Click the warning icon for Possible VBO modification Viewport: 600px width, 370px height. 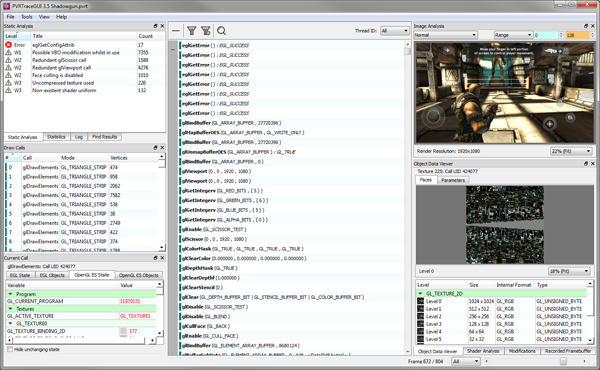coord(8,52)
